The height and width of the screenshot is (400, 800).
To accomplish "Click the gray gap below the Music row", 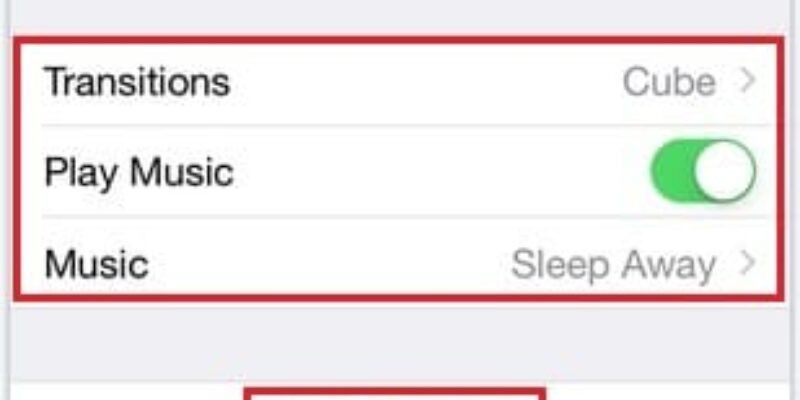I will tap(400, 340).
